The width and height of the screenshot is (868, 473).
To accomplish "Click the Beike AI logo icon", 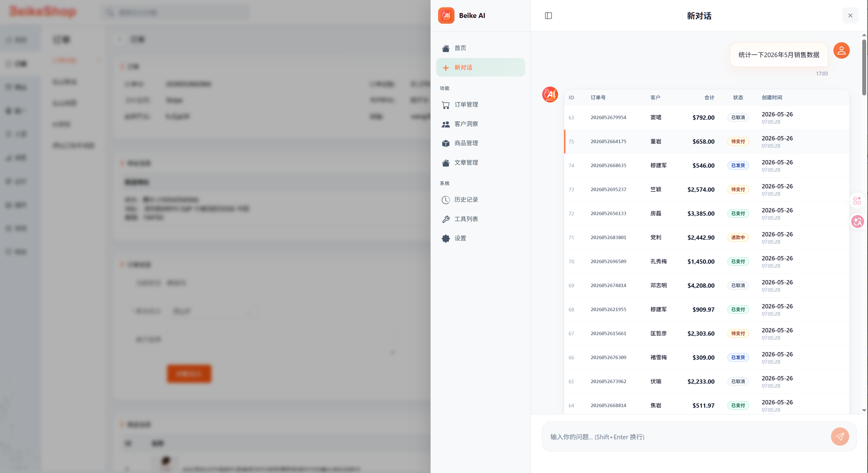I will tap(446, 15).
